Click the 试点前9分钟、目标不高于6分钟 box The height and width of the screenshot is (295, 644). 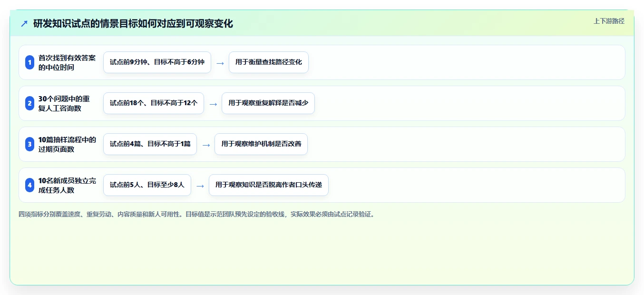[x=157, y=62]
